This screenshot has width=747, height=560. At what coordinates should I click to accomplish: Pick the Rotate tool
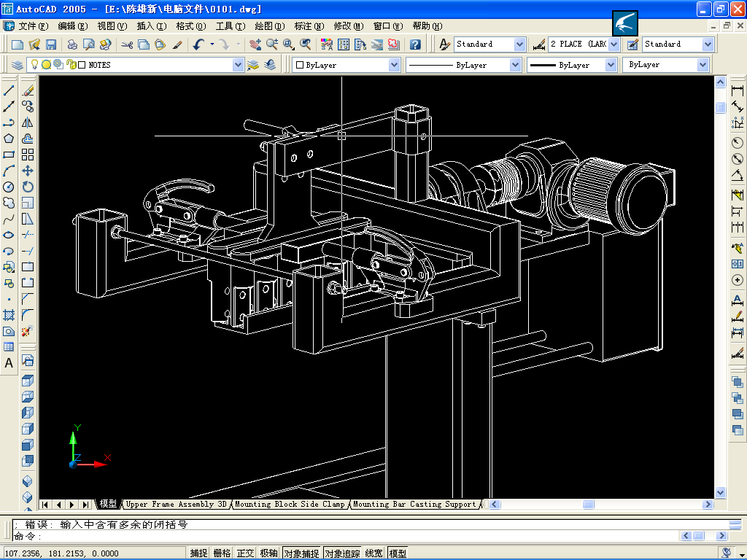[x=28, y=187]
